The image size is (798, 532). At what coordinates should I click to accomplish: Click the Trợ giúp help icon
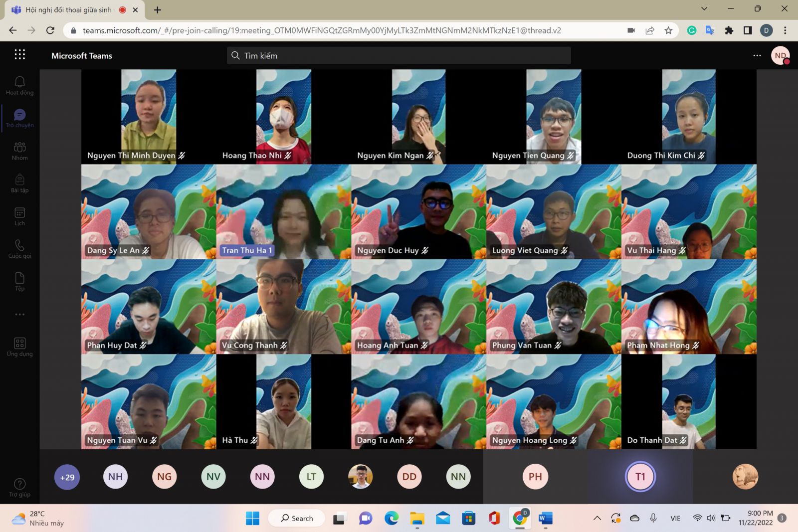point(19,487)
